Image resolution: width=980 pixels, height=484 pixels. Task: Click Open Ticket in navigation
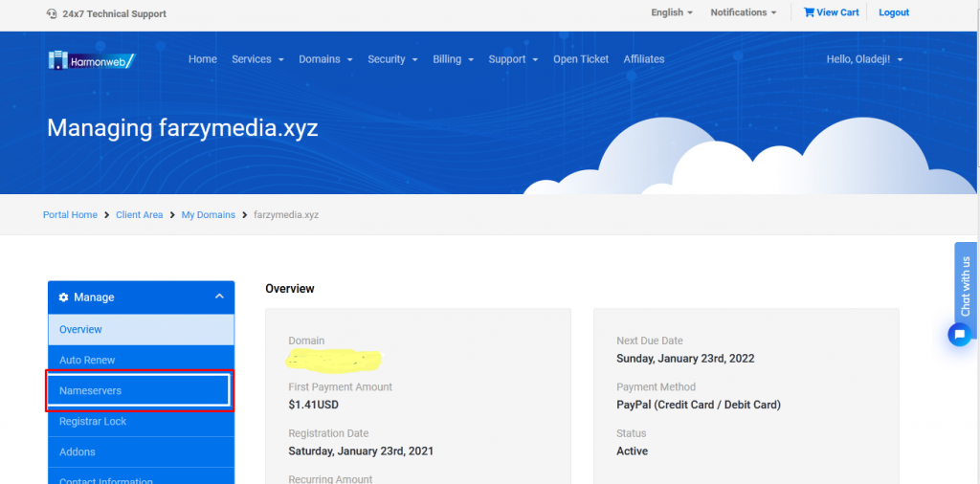tap(580, 59)
